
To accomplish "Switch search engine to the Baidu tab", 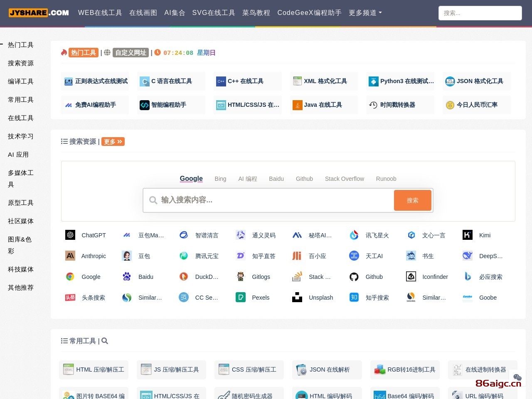I will pos(276,179).
